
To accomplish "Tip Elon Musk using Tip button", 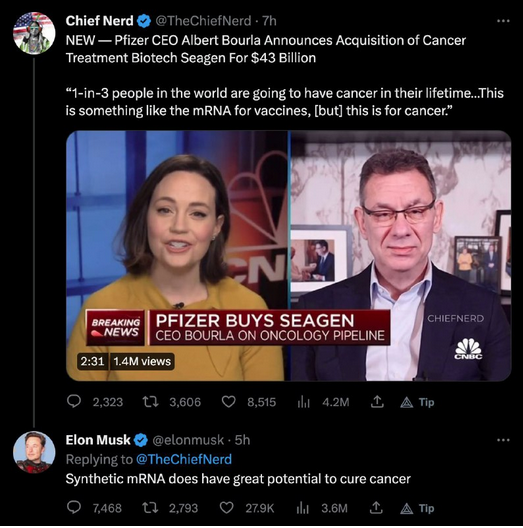I will click(x=417, y=508).
